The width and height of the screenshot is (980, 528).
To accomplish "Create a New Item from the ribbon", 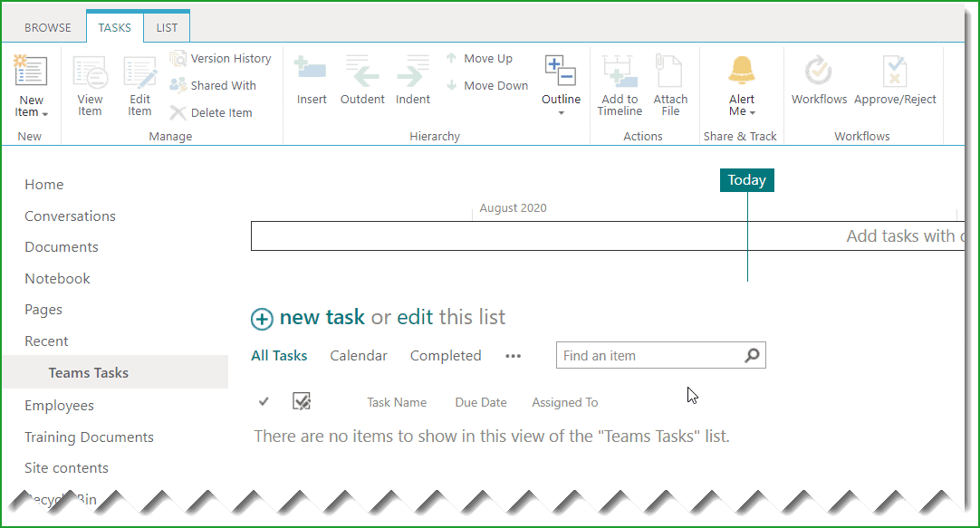I will tap(31, 82).
